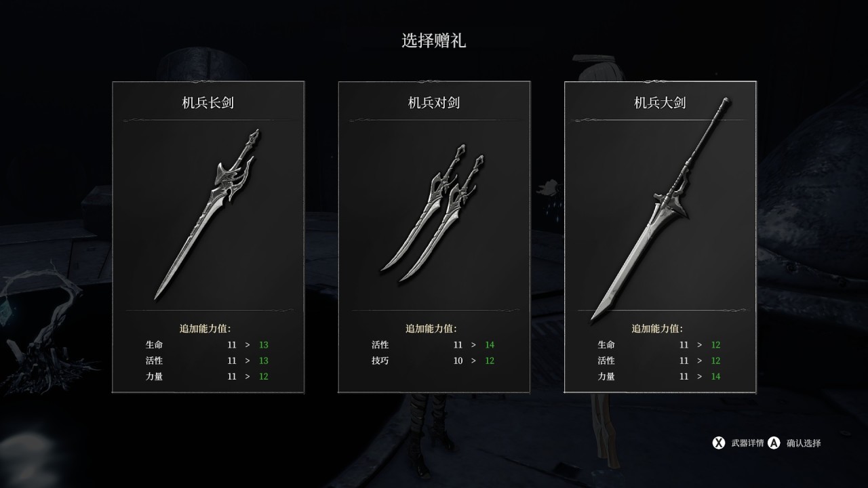868x488 pixels.
Task: Select the 机兵长剑 longsword image
Action: click(208, 213)
